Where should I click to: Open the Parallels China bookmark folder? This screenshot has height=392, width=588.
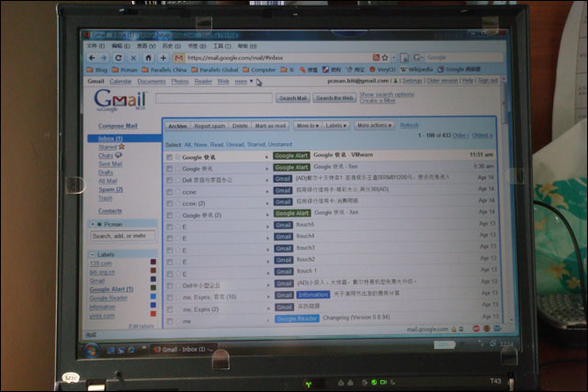tap(164, 70)
